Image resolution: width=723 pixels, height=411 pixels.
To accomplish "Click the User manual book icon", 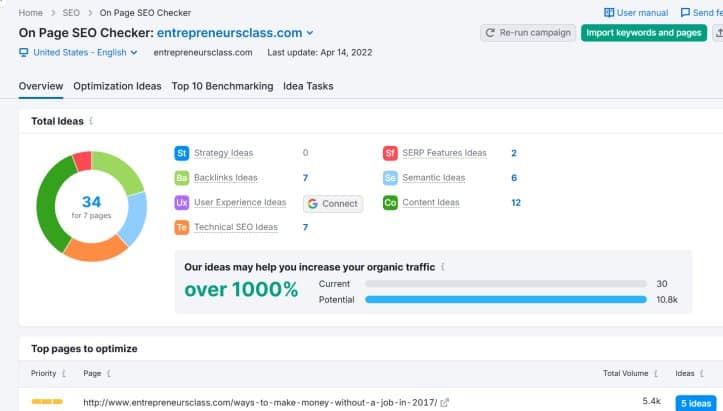I will pyautogui.click(x=609, y=13).
